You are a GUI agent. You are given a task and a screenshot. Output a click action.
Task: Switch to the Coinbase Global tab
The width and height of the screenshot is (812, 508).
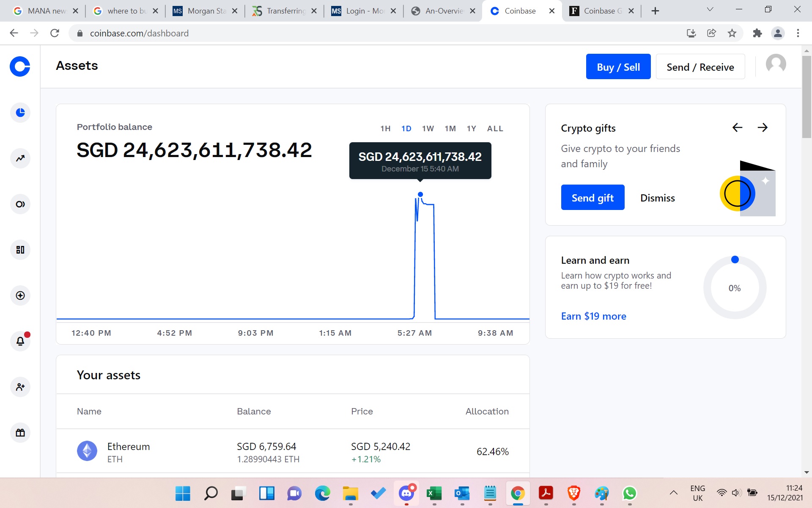(602, 11)
